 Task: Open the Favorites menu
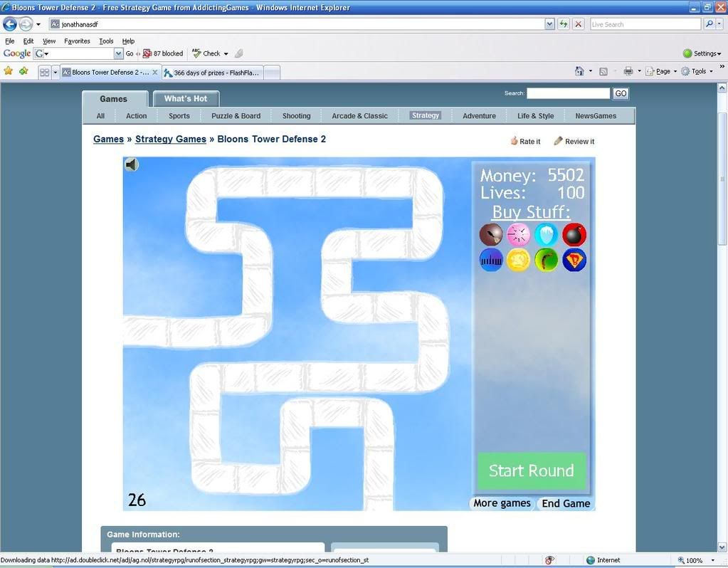point(77,41)
